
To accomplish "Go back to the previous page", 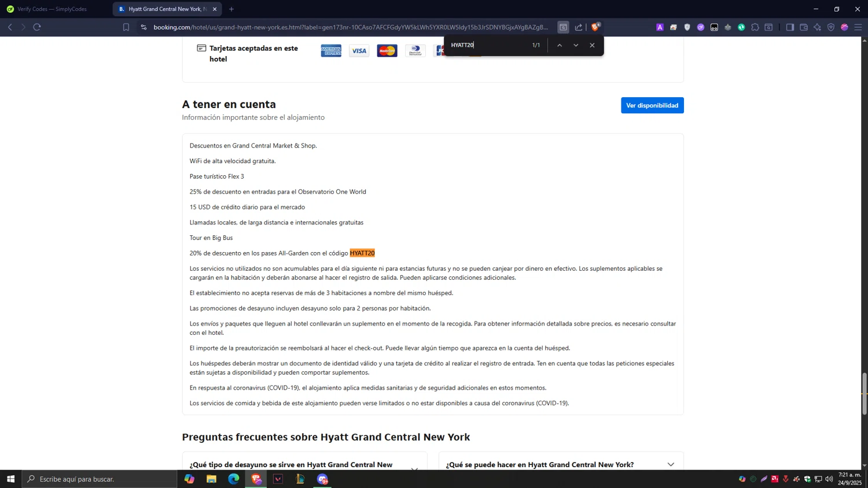I will 10,27.
